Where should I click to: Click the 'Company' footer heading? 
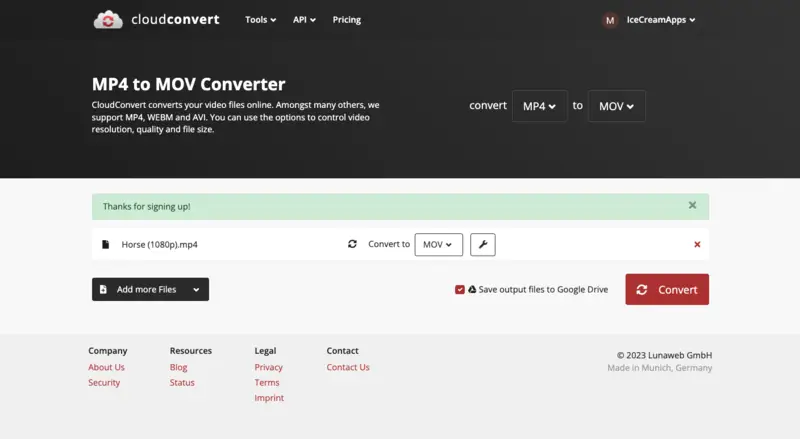tap(108, 351)
